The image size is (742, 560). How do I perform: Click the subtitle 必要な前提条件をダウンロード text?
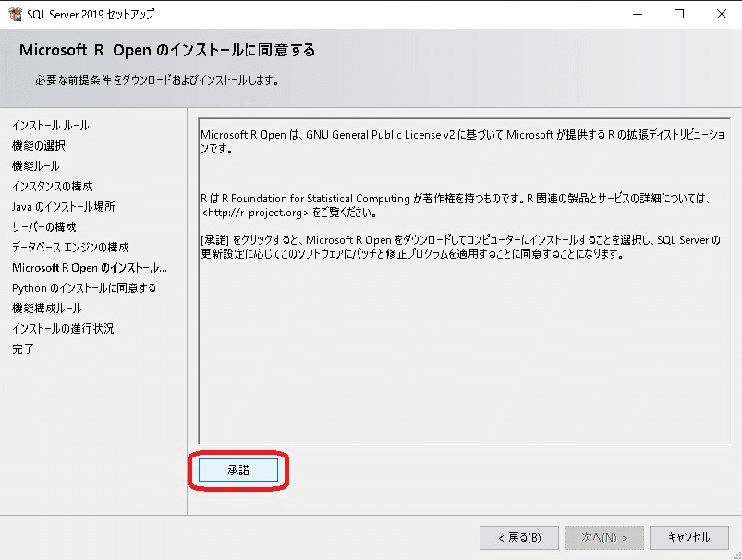(157, 80)
